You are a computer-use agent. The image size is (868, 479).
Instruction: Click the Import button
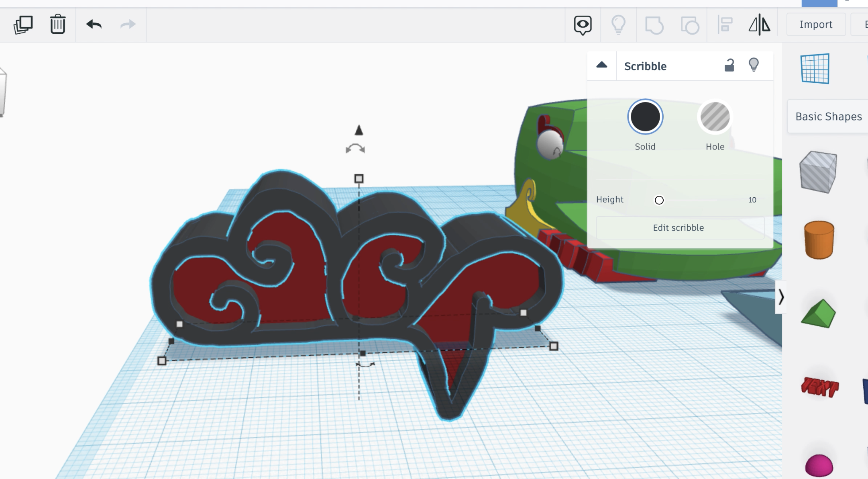816,25
